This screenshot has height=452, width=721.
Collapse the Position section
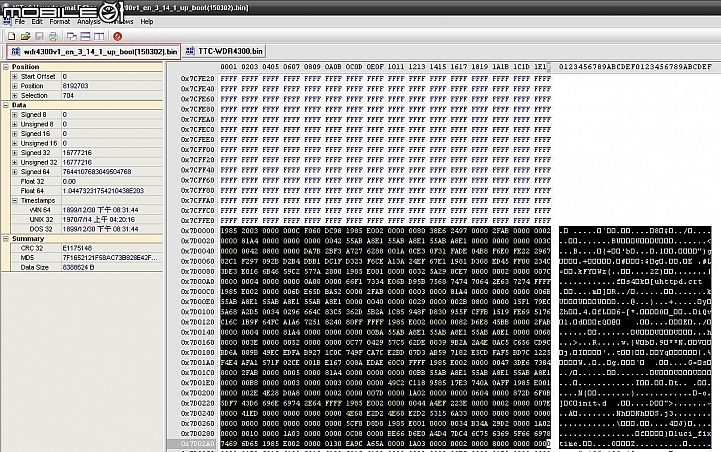tap(6, 67)
